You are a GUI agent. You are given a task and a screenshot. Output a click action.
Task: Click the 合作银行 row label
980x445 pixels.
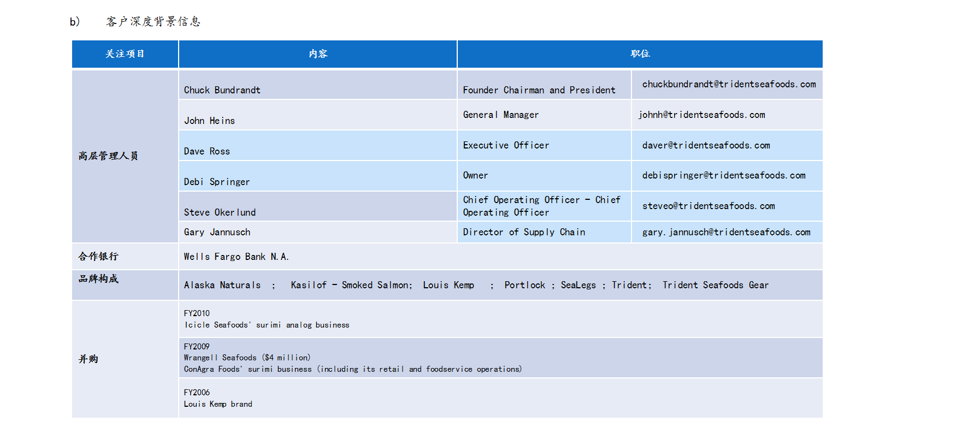click(x=98, y=257)
